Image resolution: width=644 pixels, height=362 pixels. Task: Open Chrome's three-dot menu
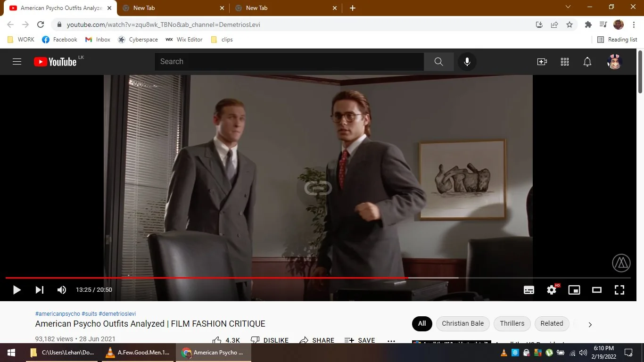(x=633, y=25)
